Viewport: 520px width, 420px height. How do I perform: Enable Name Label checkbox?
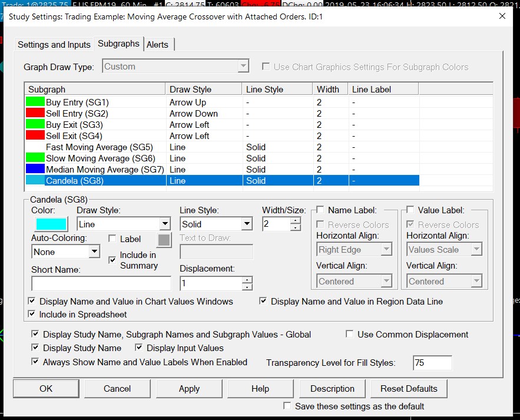pyautogui.click(x=320, y=210)
